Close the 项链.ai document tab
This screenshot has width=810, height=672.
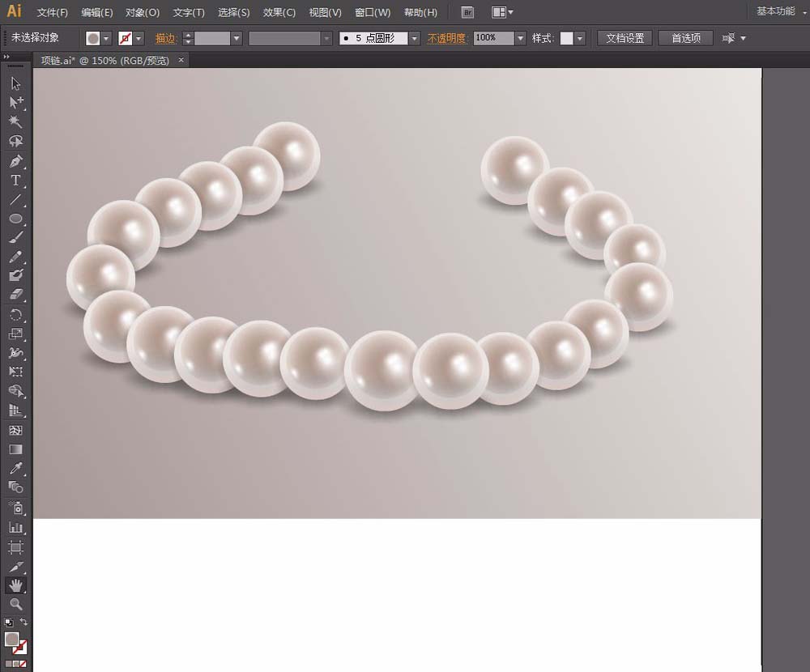[181, 60]
